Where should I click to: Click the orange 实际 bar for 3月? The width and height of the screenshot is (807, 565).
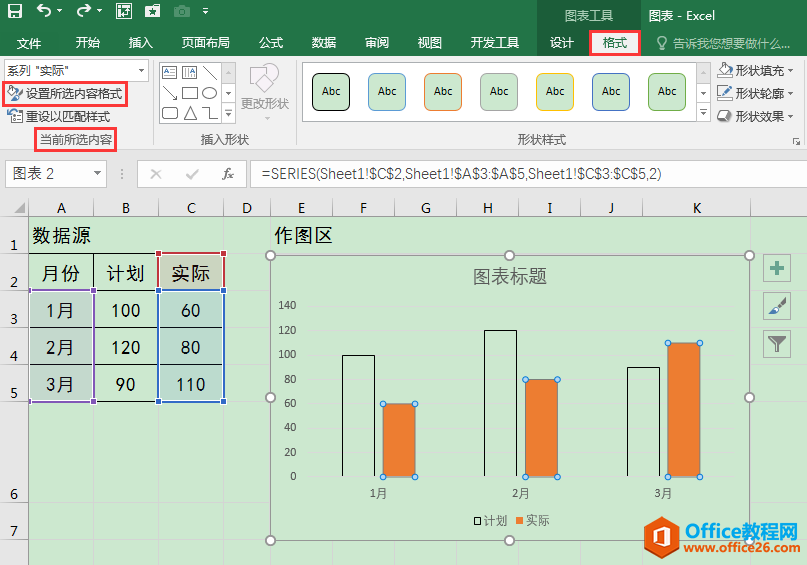point(683,410)
